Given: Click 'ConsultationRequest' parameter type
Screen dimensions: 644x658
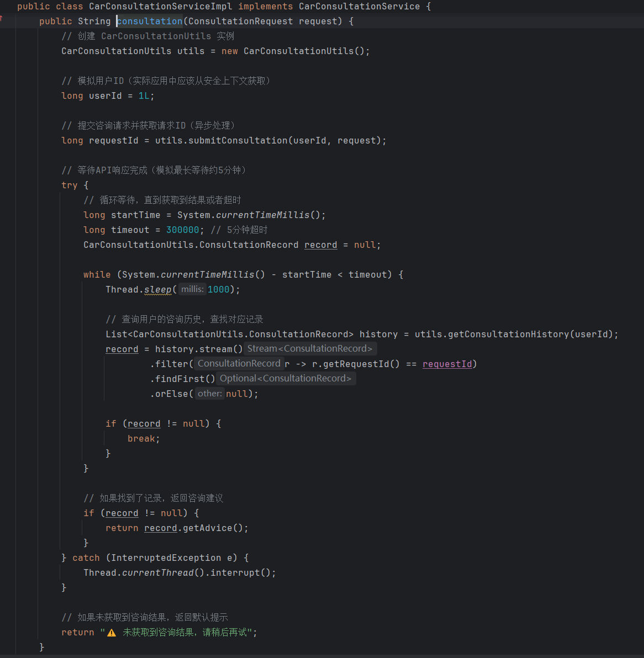Looking at the screenshot, I should [x=241, y=21].
